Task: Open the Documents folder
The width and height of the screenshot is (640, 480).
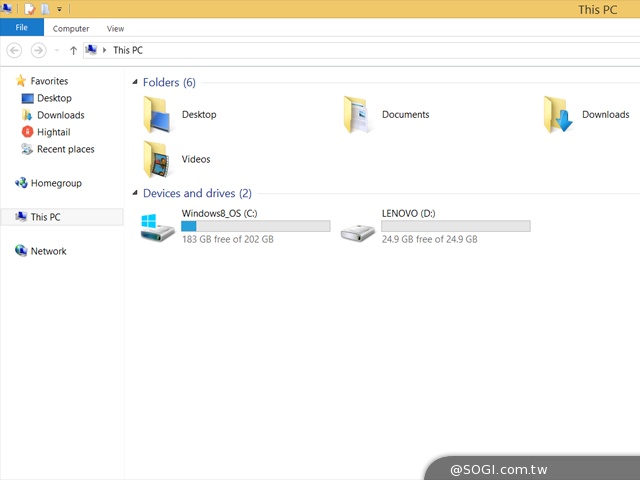Action: (x=358, y=115)
